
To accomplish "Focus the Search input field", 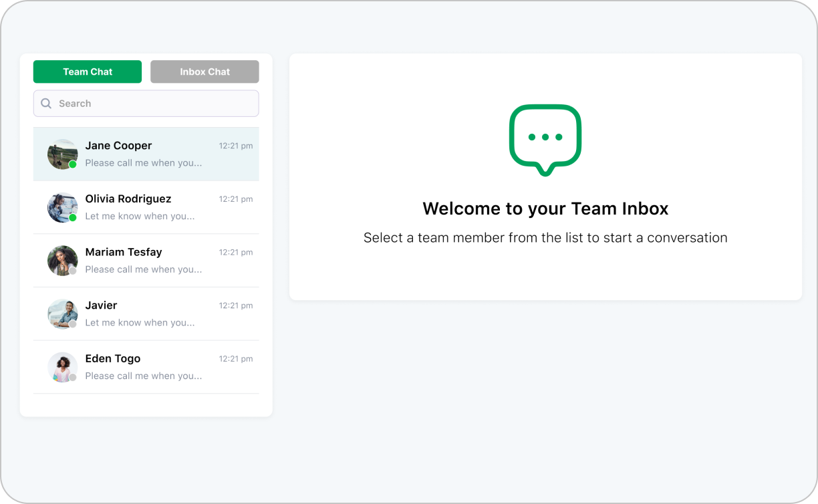I will point(154,104).
